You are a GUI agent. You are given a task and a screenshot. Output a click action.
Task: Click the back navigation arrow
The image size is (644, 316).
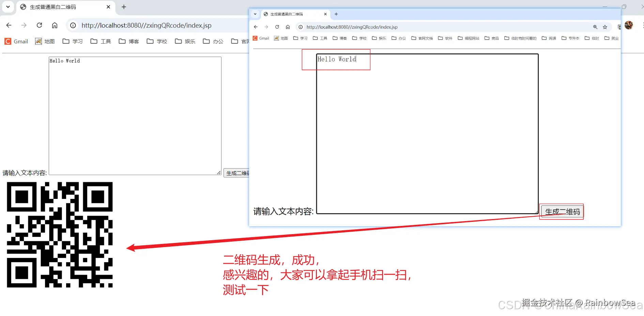point(256,27)
